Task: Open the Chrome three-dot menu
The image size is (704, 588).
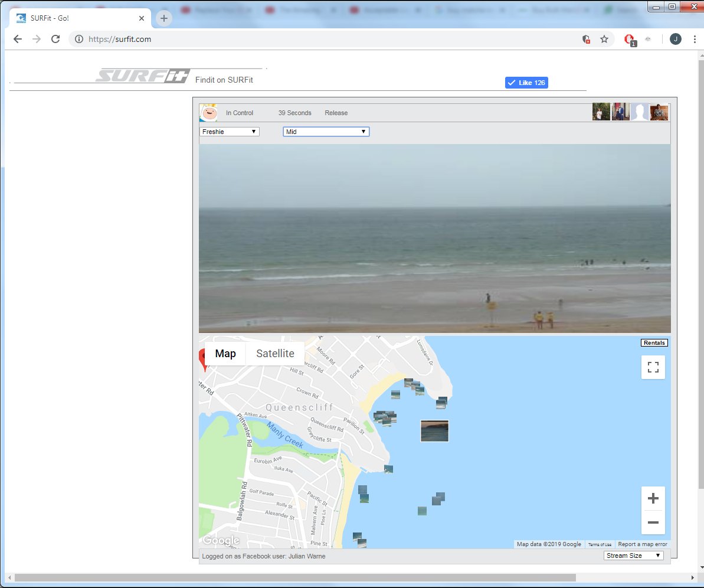Action: tap(695, 39)
